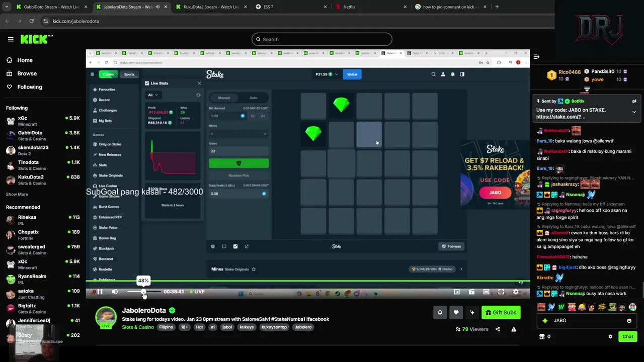This screenshot has height=362, width=644.
Task: Show more followed channels
Action: point(17,195)
